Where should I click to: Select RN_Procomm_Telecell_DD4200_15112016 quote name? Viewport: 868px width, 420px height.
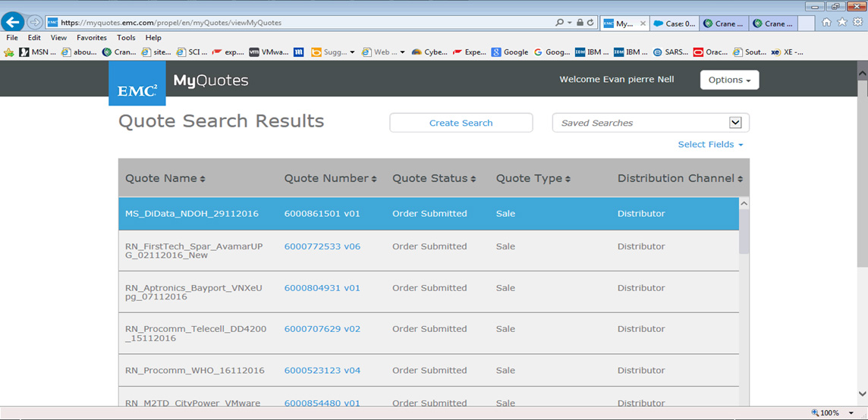[x=196, y=333]
